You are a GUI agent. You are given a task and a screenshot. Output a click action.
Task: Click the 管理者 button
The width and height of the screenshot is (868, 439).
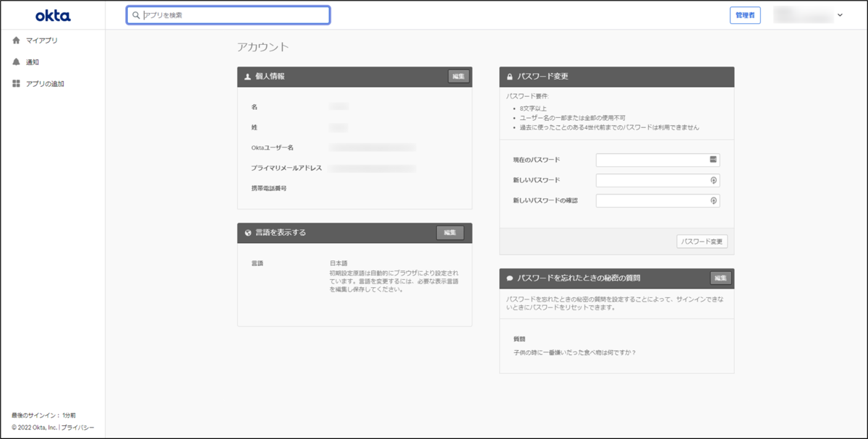744,14
